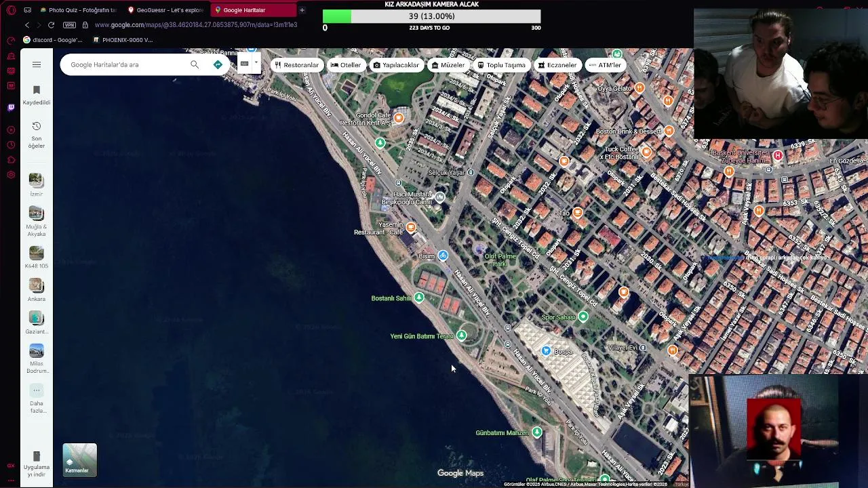Toggle the VPN badge in address bar
Image resolution: width=868 pixels, height=488 pixels.
point(69,25)
